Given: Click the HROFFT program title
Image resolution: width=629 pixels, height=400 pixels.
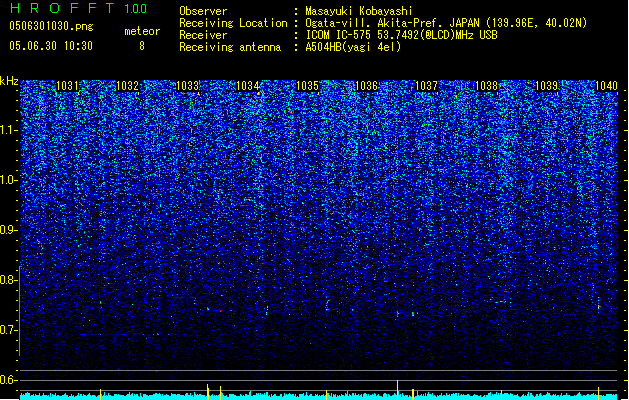Looking at the screenshot, I should click(63, 8).
